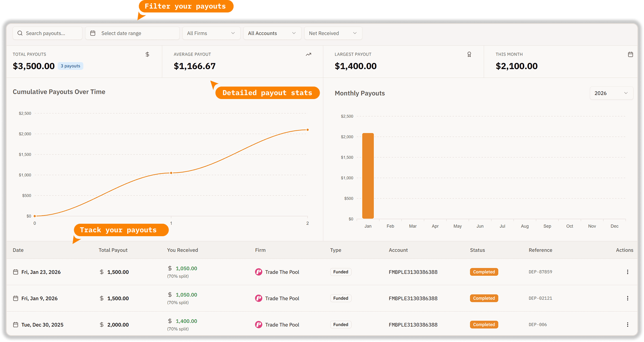Open actions menu for Jan 9, 2026 payout
This screenshot has width=644, height=342.
pyautogui.click(x=627, y=298)
